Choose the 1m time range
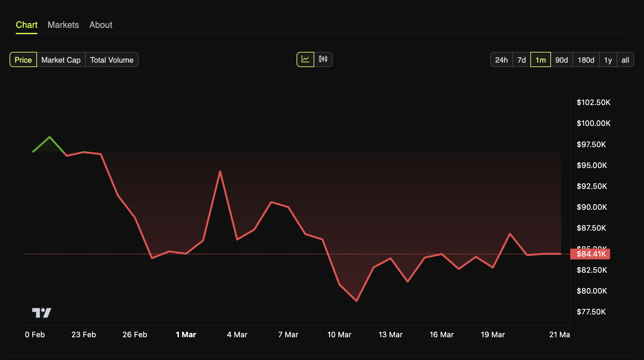This screenshot has width=644, height=360. coord(541,60)
